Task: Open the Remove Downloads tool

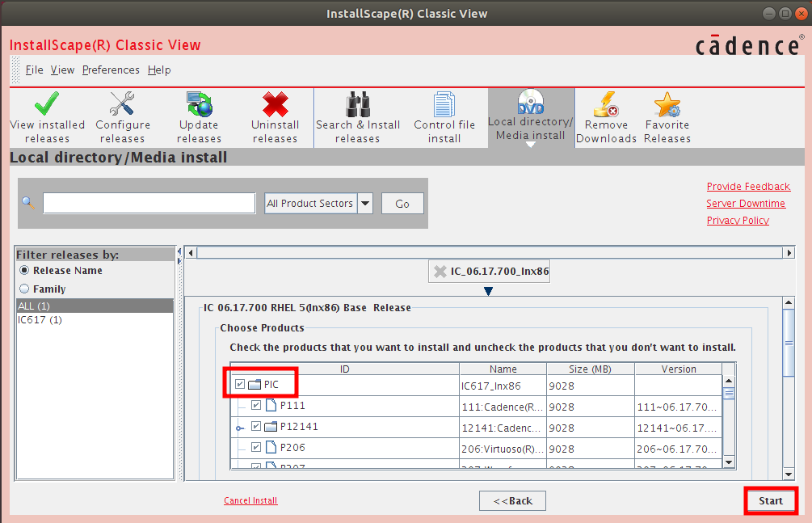Action: [607, 118]
